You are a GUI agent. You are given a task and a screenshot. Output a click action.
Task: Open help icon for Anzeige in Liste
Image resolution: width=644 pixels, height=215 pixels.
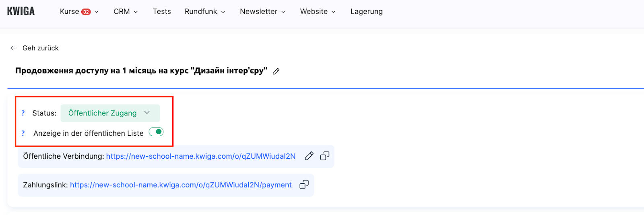[x=23, y=133]
